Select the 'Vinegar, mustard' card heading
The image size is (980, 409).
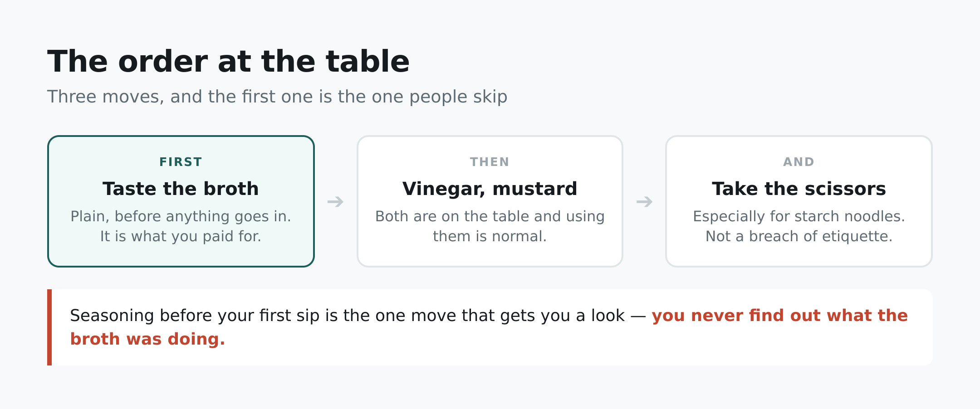point(490,189)
